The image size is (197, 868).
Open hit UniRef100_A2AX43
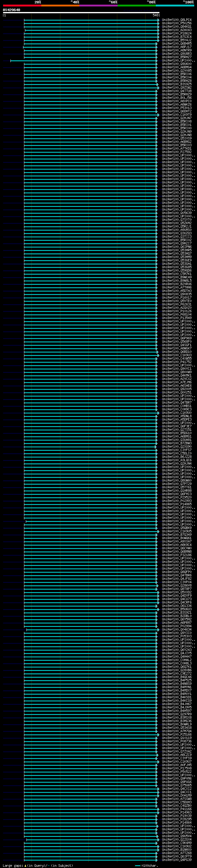[176, 30]
